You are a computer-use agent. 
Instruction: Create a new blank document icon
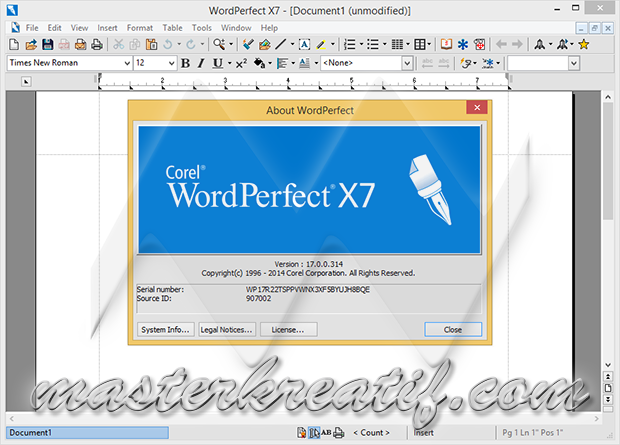(14, 44)
